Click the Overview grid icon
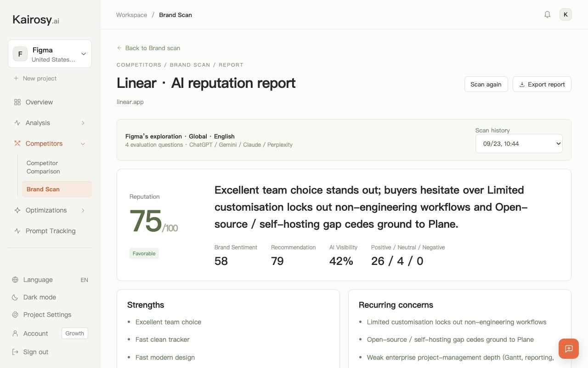 [x=17, y=102]
